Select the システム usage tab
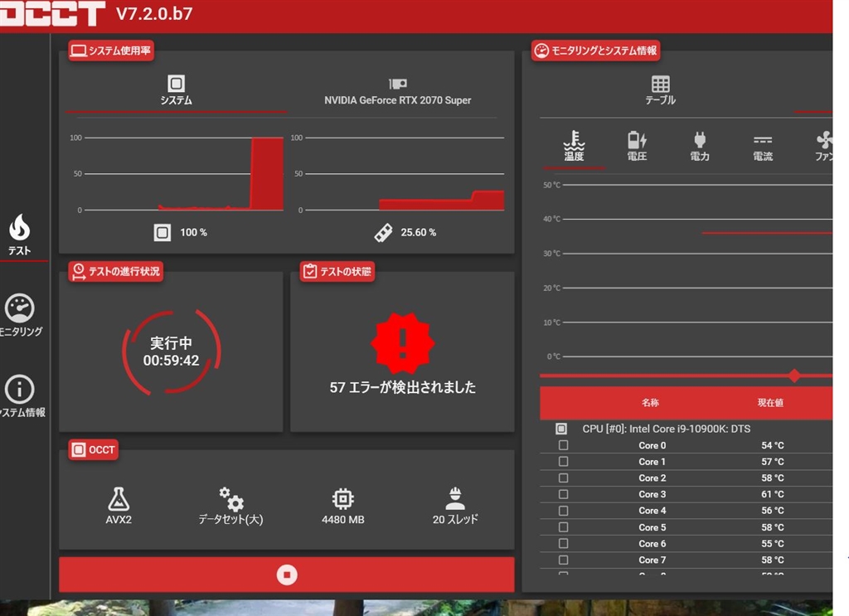 coord(176,90)
